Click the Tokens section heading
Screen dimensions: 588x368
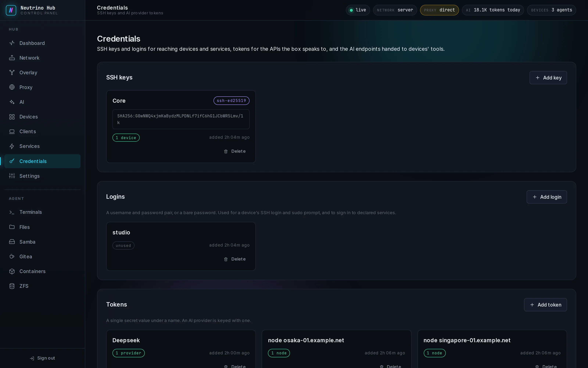(x=117, y=305)
